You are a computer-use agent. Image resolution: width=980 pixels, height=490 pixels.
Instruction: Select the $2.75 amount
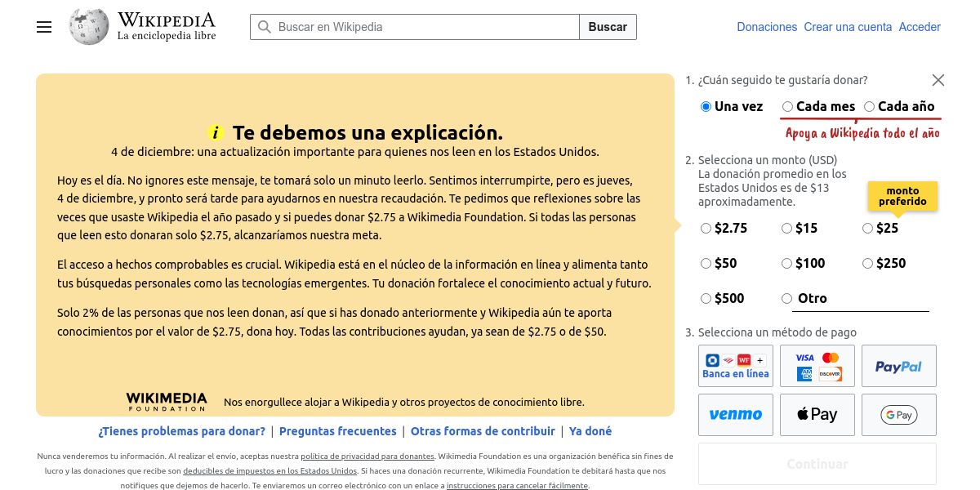pos(706,229)
